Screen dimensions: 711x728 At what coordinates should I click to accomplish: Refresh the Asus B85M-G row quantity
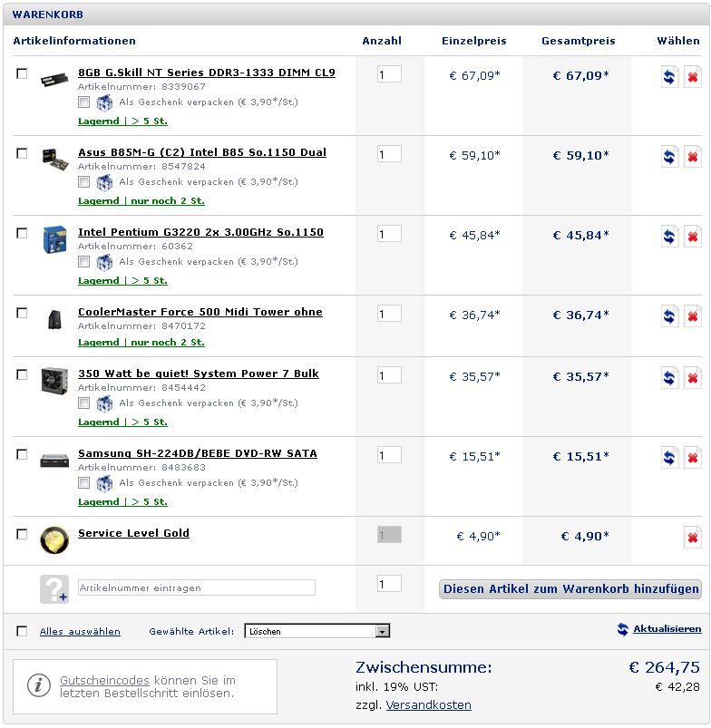(x=669, y=157)
